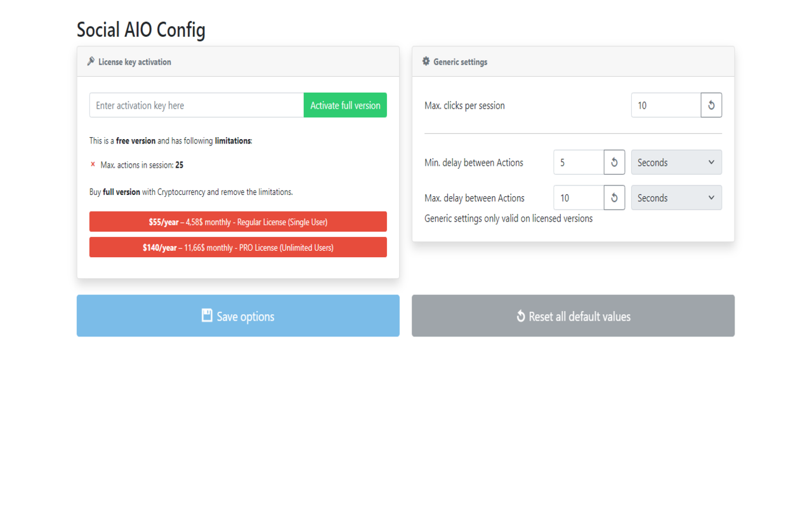
Task: Click the Max. delay number field
Action: point(579,198)
